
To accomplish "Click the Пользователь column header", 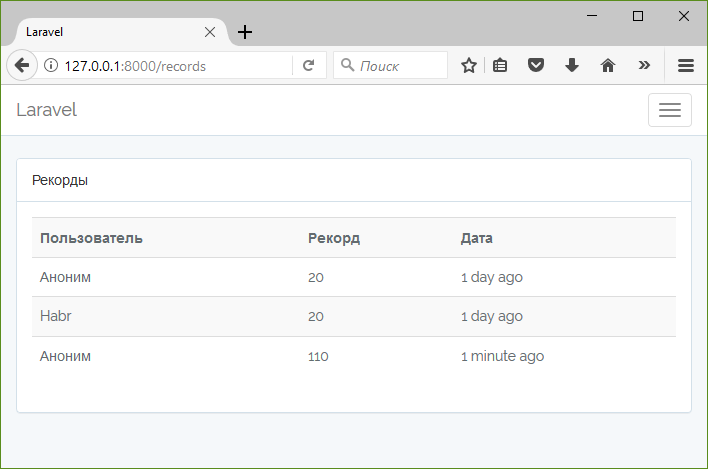I will [91, 238].
